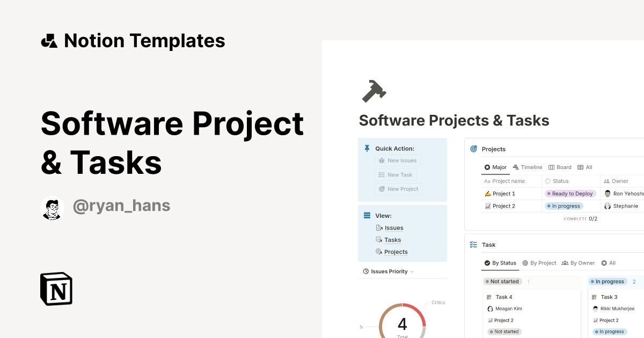Click the New Task quick action
The image size is (644, 338).
point(396,174)
